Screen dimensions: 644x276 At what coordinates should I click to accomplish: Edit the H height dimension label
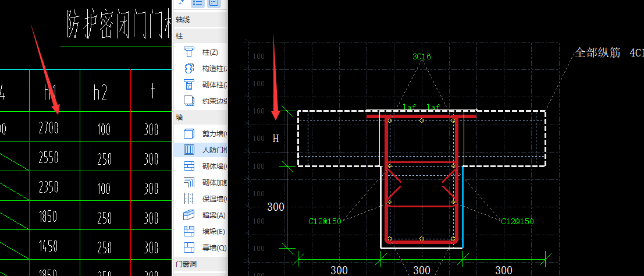click(276, 139)
